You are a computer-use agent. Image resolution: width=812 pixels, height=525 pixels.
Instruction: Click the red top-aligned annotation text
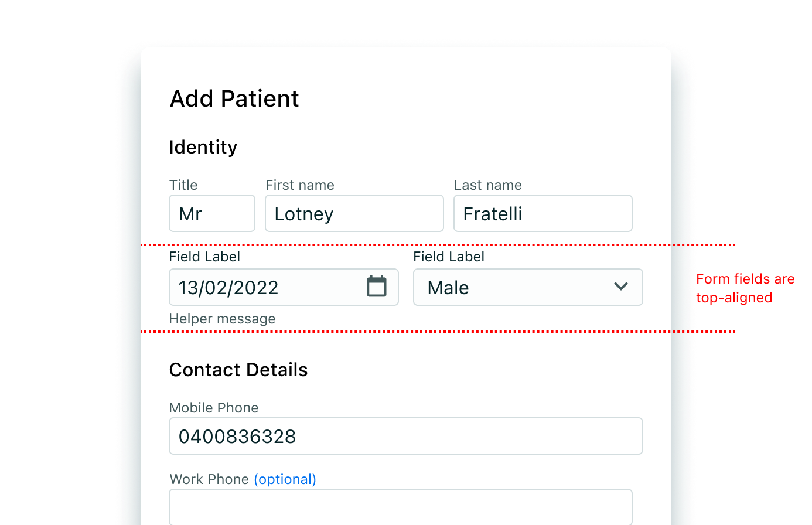(745, 288)
